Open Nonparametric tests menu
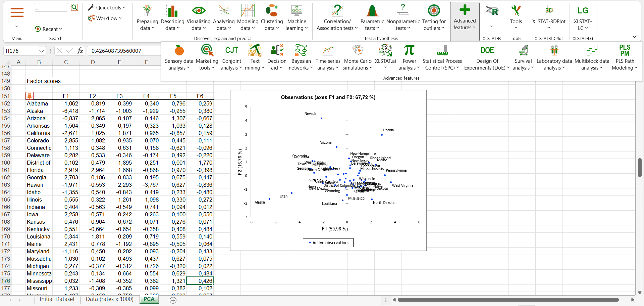 (403, 18)
